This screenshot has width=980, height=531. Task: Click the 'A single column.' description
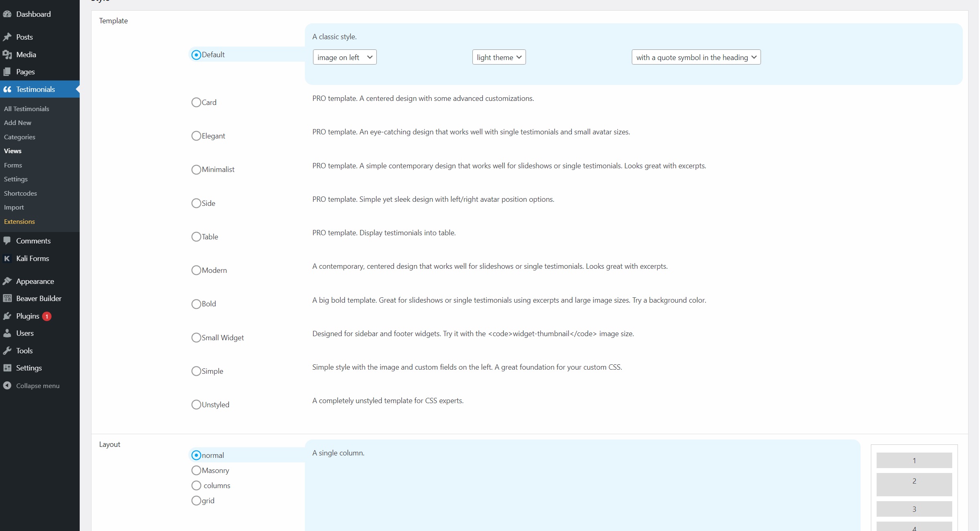[338, 453]
